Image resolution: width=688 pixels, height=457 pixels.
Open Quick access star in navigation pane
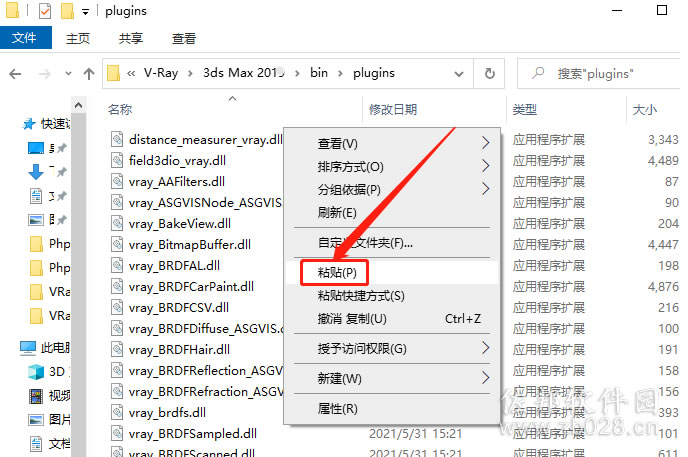29,124
